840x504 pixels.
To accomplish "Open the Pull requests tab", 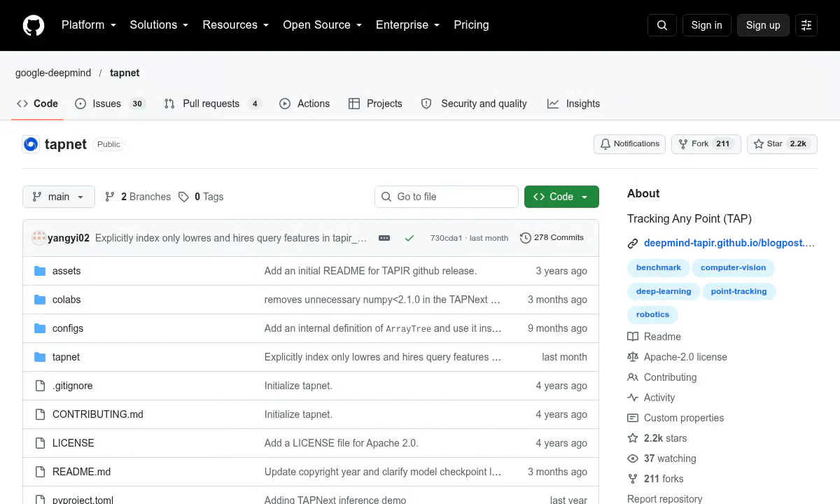I will coord(213,104).
